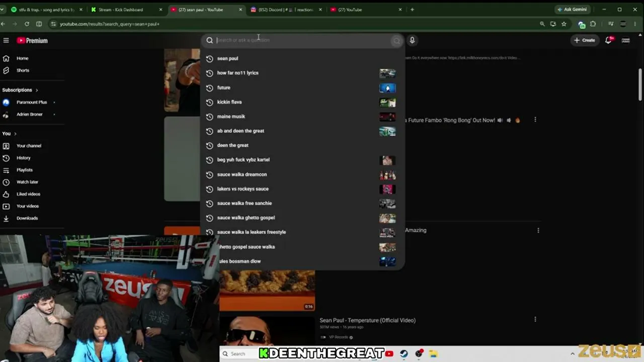
Task: Switch to the Stream - Kick Dashboard tab
Action: [127, 10]
